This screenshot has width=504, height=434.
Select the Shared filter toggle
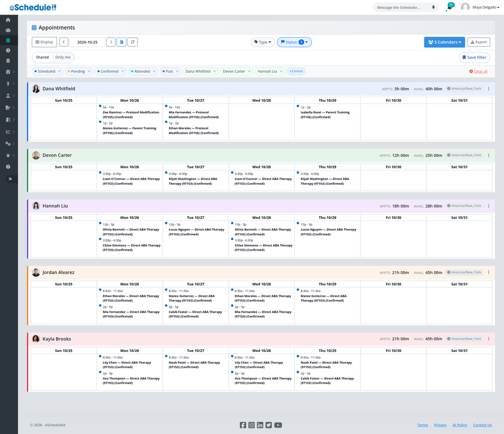pos(42,57)
